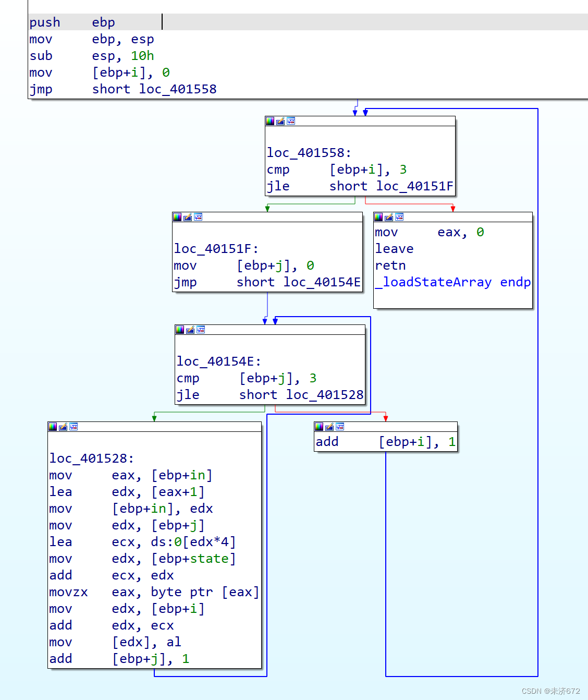Viewport: 588px width, 700px height.
Task: Click the 'mov eax, 0' instruction
Action: [430, 232]
